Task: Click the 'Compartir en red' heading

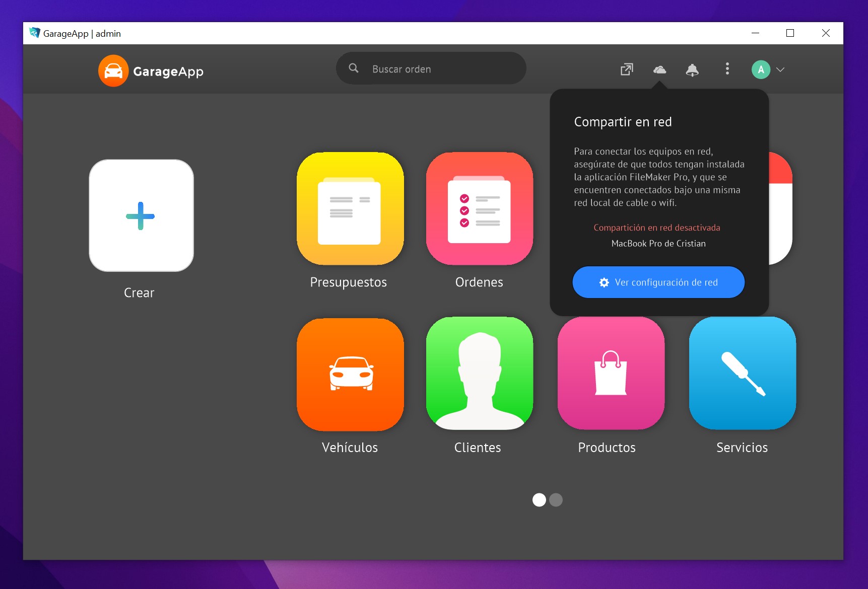Action: point(623,122)
